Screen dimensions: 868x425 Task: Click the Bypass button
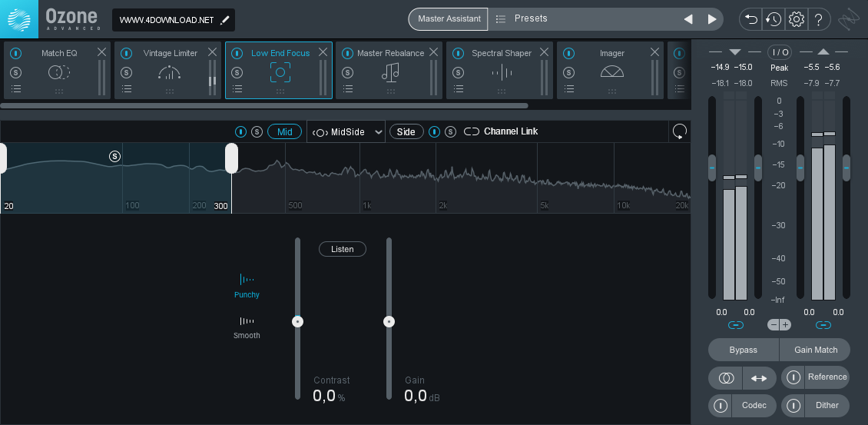[744, 350]
